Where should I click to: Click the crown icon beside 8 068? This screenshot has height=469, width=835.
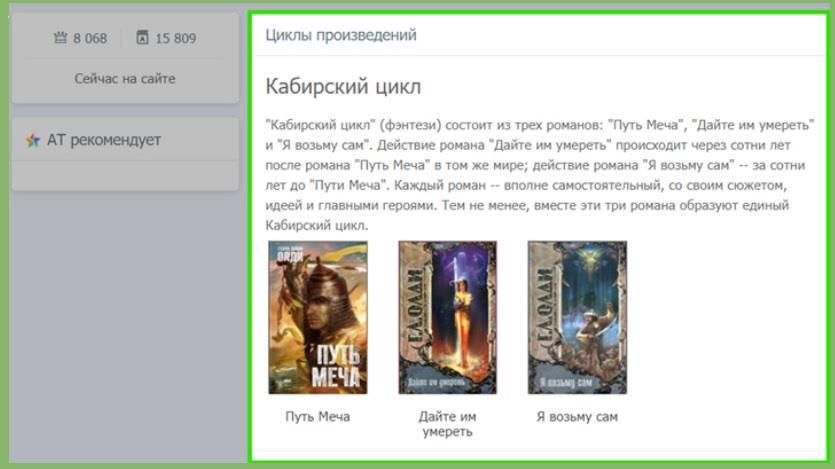coord(60,37)
